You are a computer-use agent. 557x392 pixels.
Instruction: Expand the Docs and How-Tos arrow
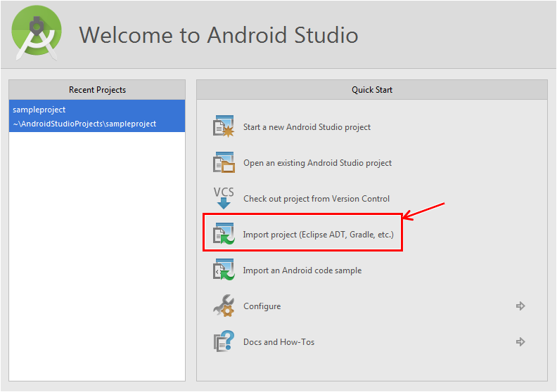(520, 342)
